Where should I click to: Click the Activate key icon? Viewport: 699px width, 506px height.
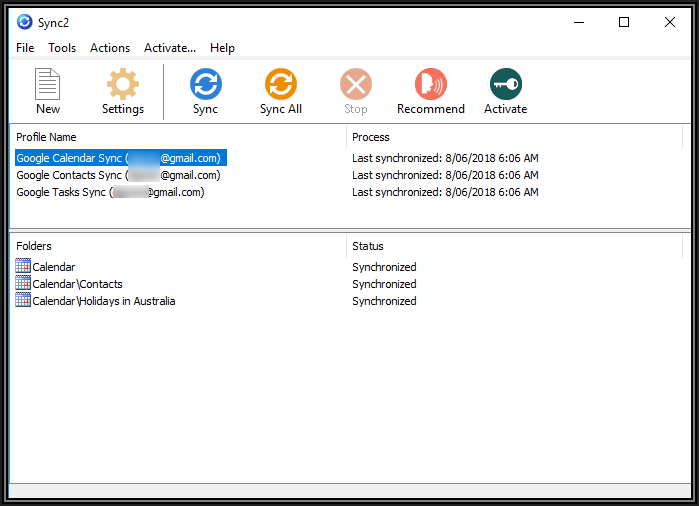(506, 84)
